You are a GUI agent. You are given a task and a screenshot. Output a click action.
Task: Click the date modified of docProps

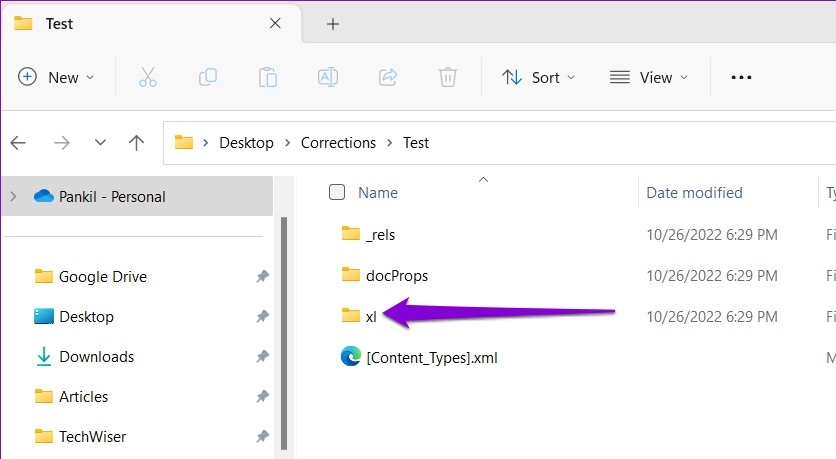712,276
